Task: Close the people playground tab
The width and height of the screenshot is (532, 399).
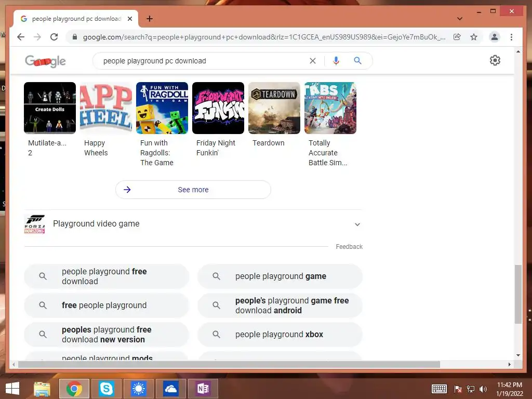Action: (x=129, y=19)
